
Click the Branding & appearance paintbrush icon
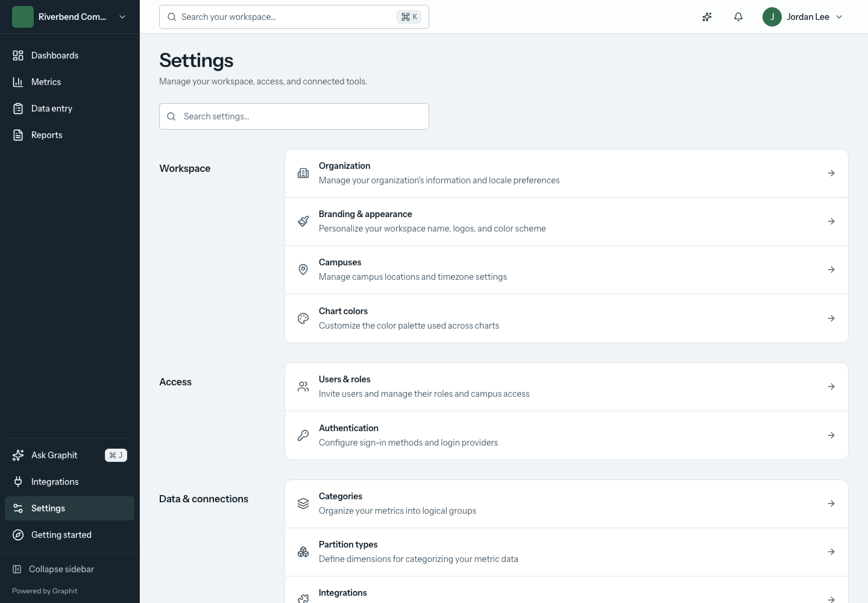(x=303, y=221)
